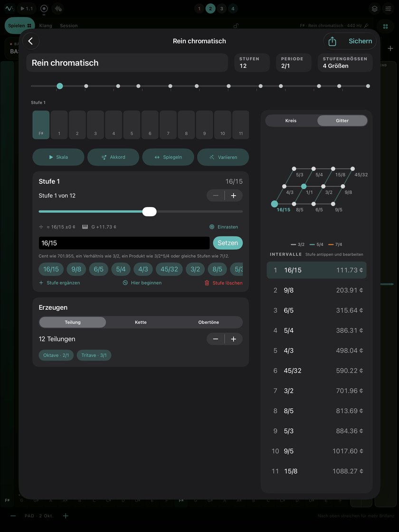Screen dimensions: 399x532
Task: Open the settings sliders icon top right
Action: click(x=388, y=9)
